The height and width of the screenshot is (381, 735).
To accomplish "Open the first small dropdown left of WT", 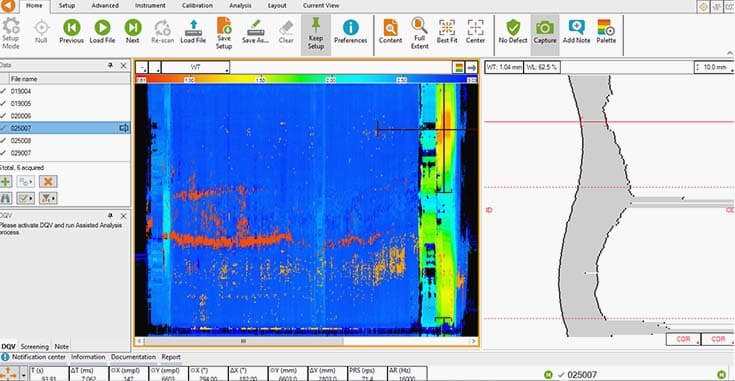I will click(142, 67).
